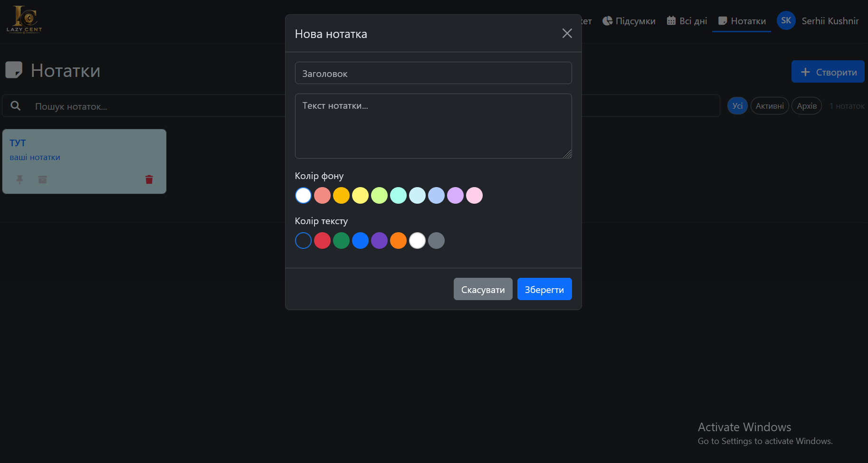
Task: Pick the gray text color
Action: 436,240
